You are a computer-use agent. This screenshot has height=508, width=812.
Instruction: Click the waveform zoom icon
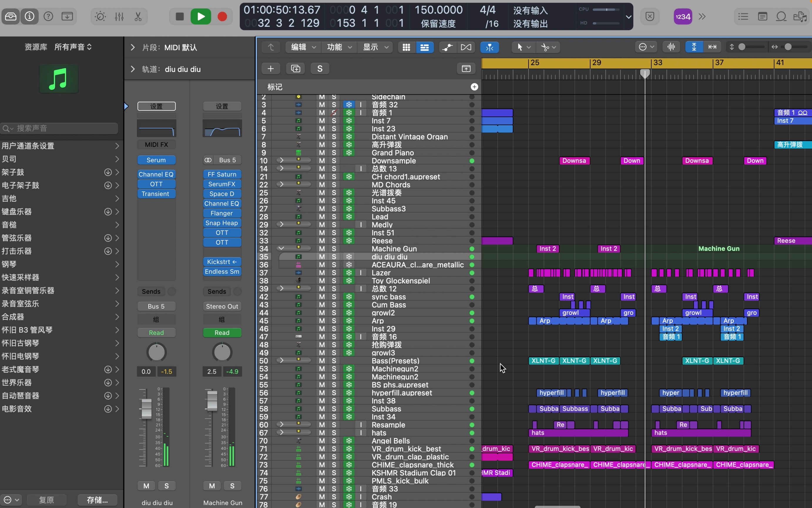(671, 47)
